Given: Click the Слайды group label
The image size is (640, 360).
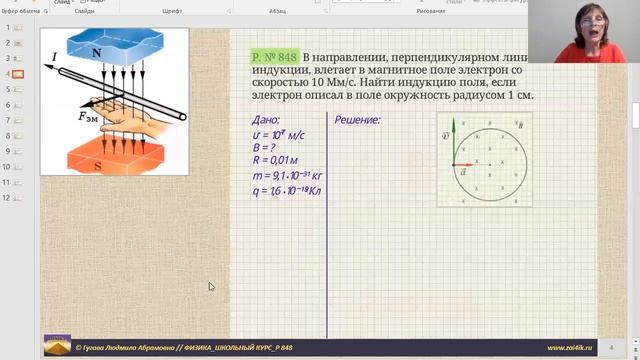Looking at the screenshot, I should [84, 11].
